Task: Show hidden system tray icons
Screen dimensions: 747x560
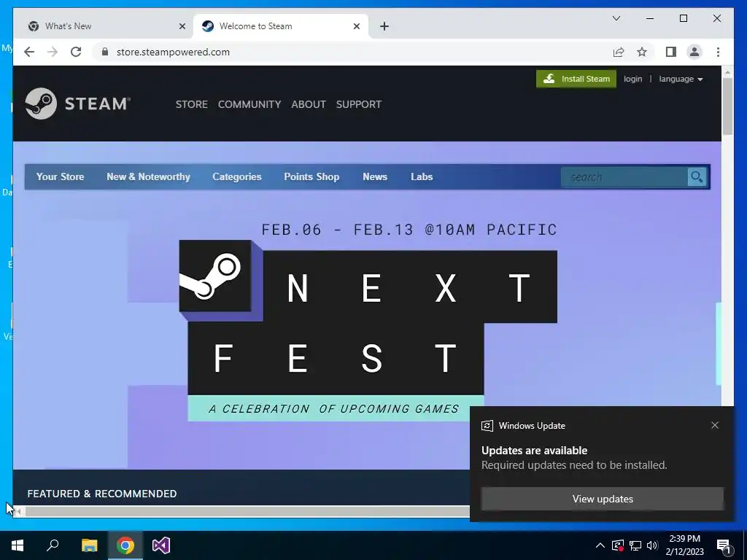Action: coord(600,545)
